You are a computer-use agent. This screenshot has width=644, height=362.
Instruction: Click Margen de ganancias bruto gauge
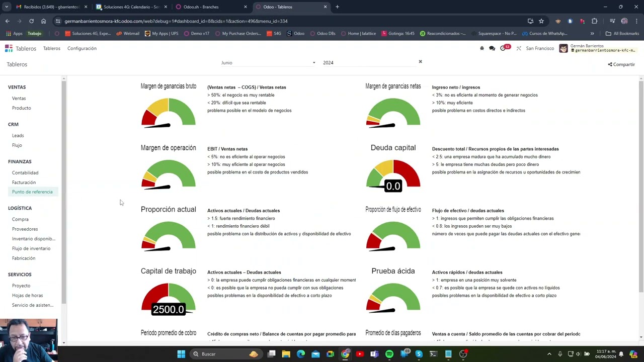point(169,112)
